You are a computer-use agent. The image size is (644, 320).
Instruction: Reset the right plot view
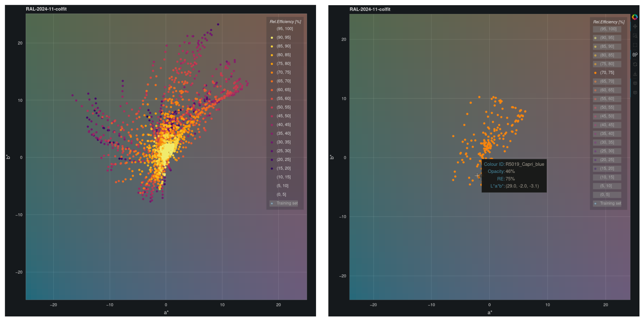tap(635, 64)
